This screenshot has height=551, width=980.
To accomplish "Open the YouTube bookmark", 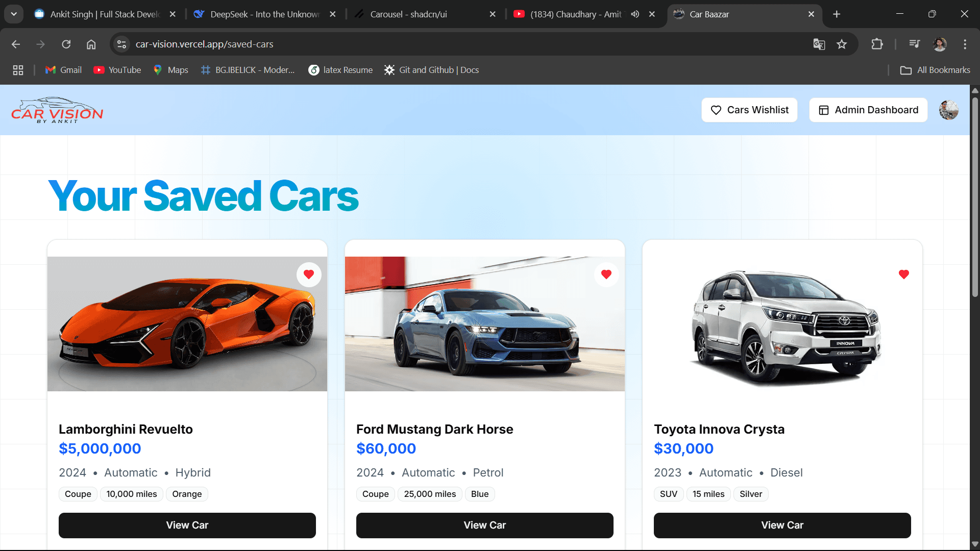I will coord(117,70).
